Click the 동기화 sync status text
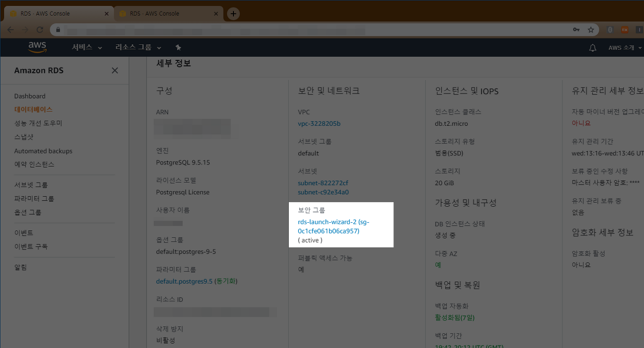Image resolution: width=644 pixels, height=348 pixels. tap(226, 281)
